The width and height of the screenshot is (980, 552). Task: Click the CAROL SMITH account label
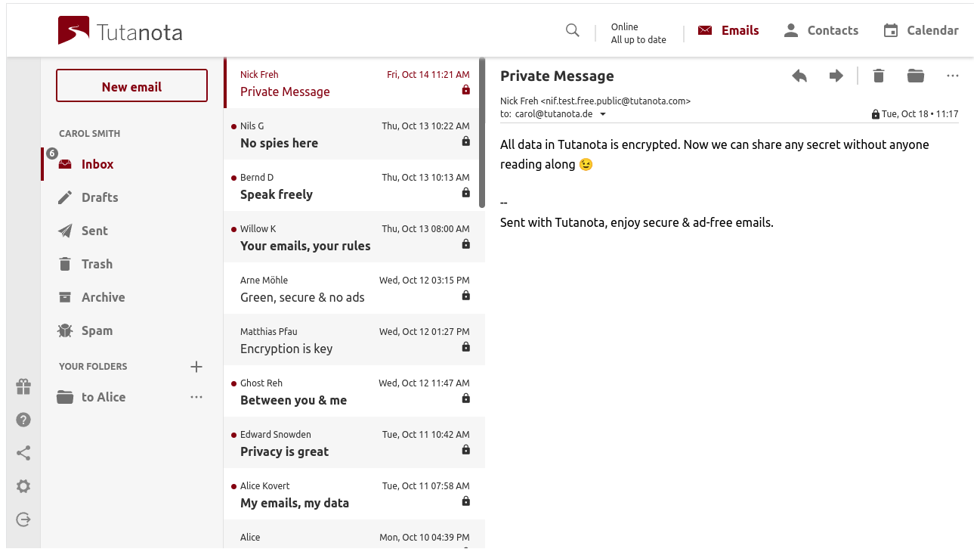coord(89,134)
